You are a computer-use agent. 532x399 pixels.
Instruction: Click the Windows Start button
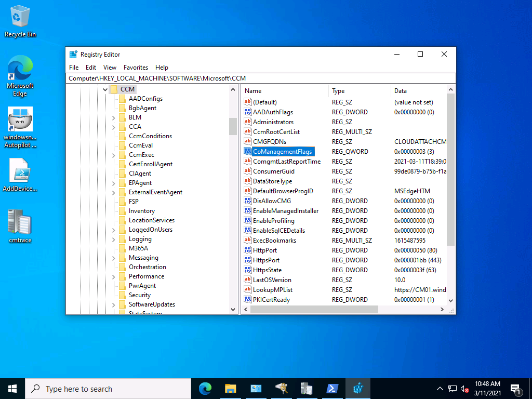pos(12,389)
